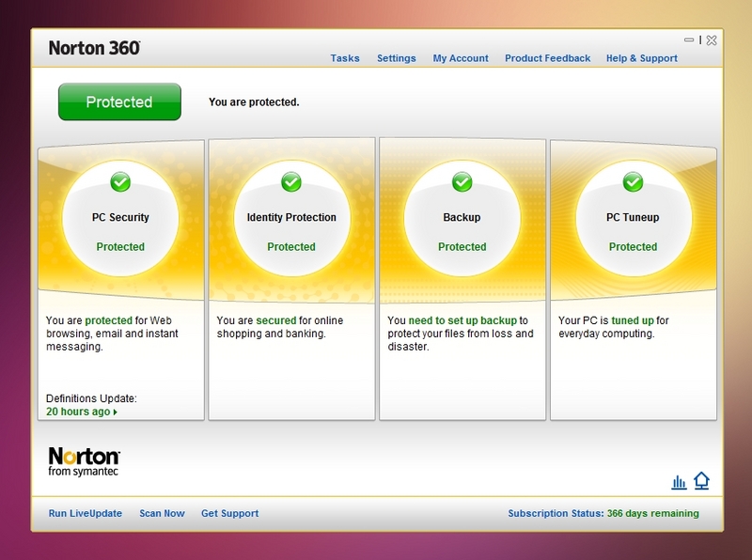This screenshot has height=560, width=752.
Task: Open the PC Security panel title
Action: [120, 217]
